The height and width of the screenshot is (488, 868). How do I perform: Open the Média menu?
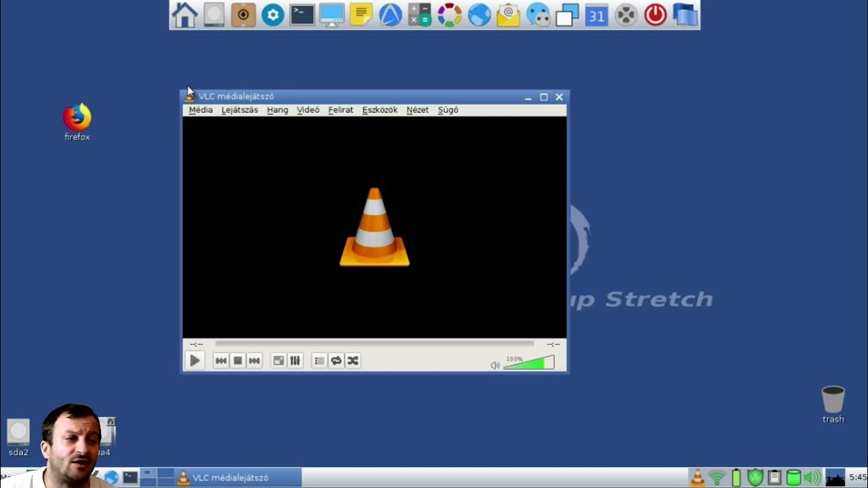(x=201, y=110)
